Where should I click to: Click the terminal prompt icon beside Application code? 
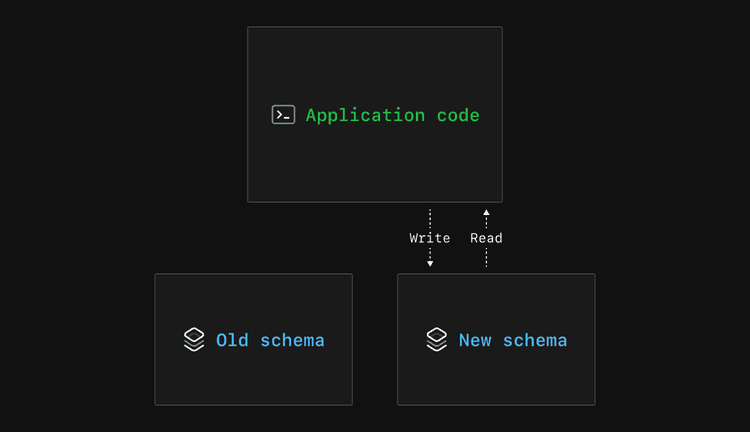(283, 115)
